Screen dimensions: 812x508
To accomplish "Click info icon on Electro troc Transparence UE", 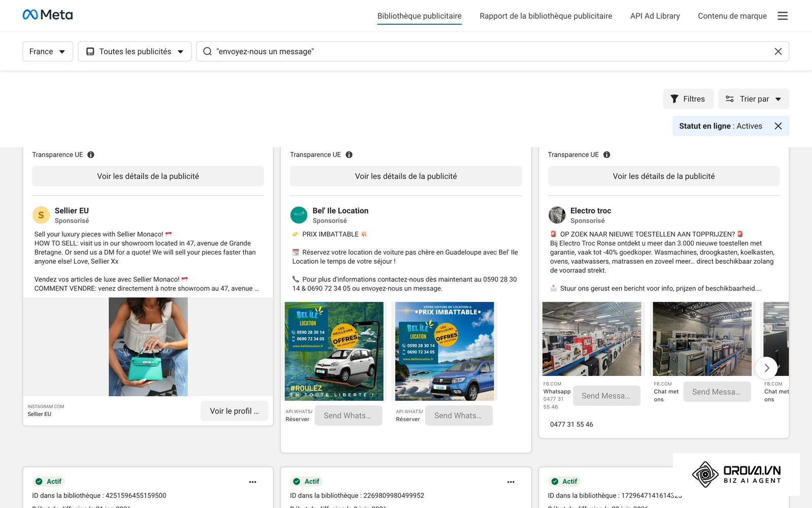I will (607, 154).
